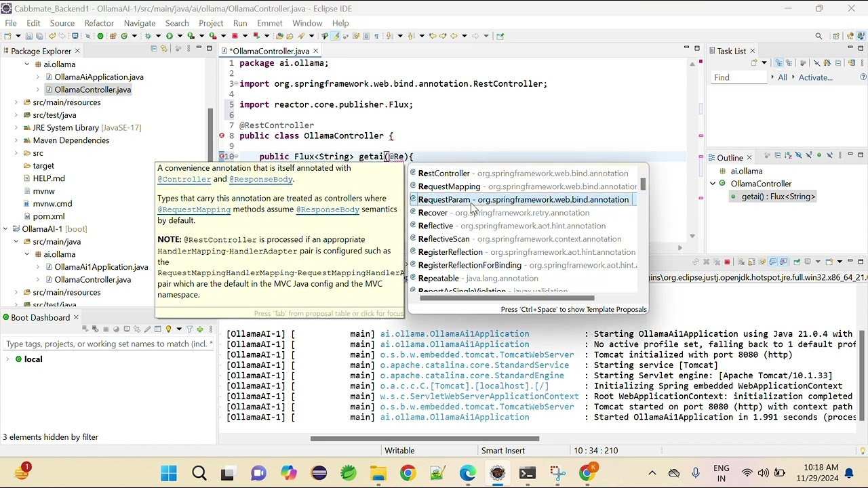868x488 pixels.
Task: Click the Find field in Task List
Action: (738, 77)
